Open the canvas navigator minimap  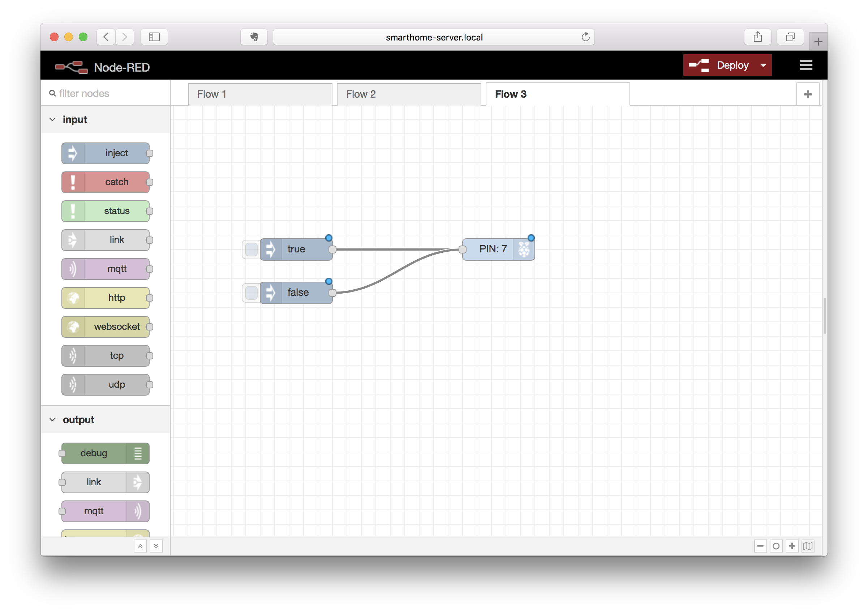click(x=808, y=546)
